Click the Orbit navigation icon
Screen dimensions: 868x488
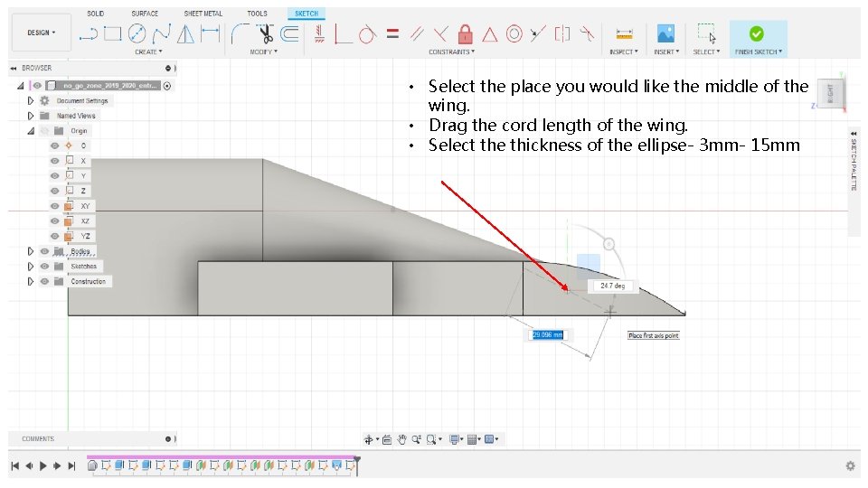[369, 440]
